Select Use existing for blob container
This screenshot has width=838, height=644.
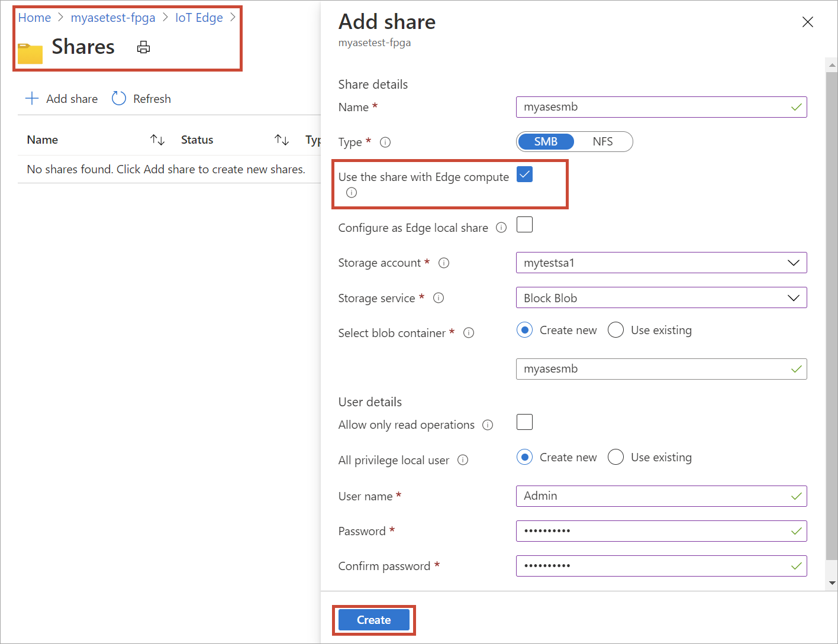[615, 330]
